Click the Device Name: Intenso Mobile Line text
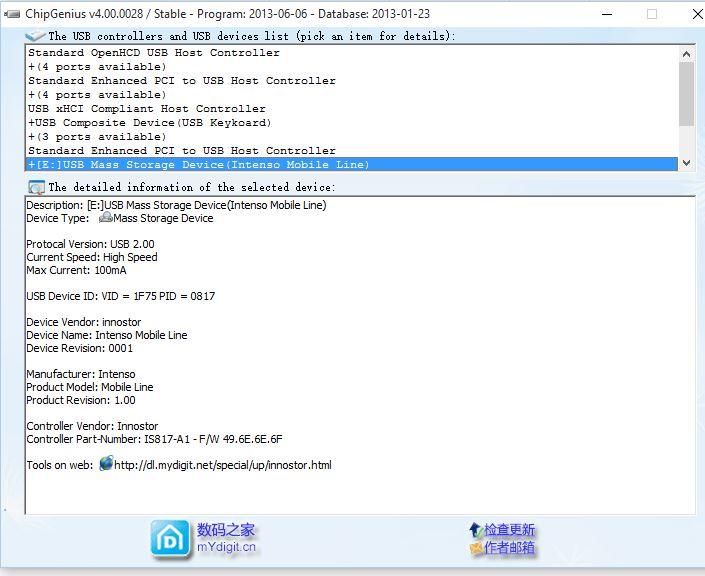This screenshot has height=576, width=705. click(x=107, y=335)
